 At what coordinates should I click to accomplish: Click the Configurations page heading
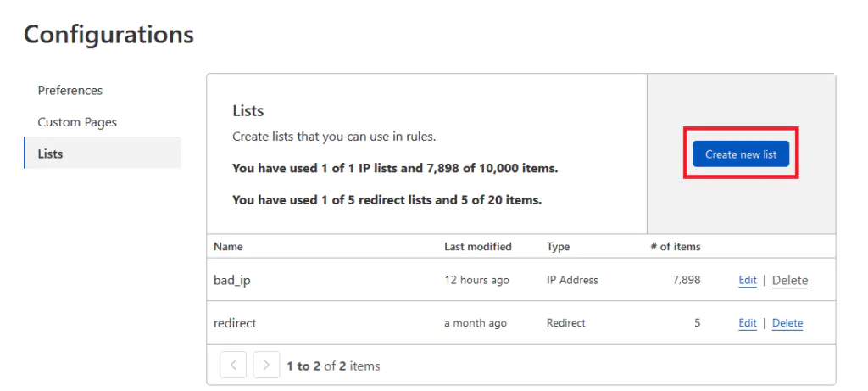[x=108, y=34]
